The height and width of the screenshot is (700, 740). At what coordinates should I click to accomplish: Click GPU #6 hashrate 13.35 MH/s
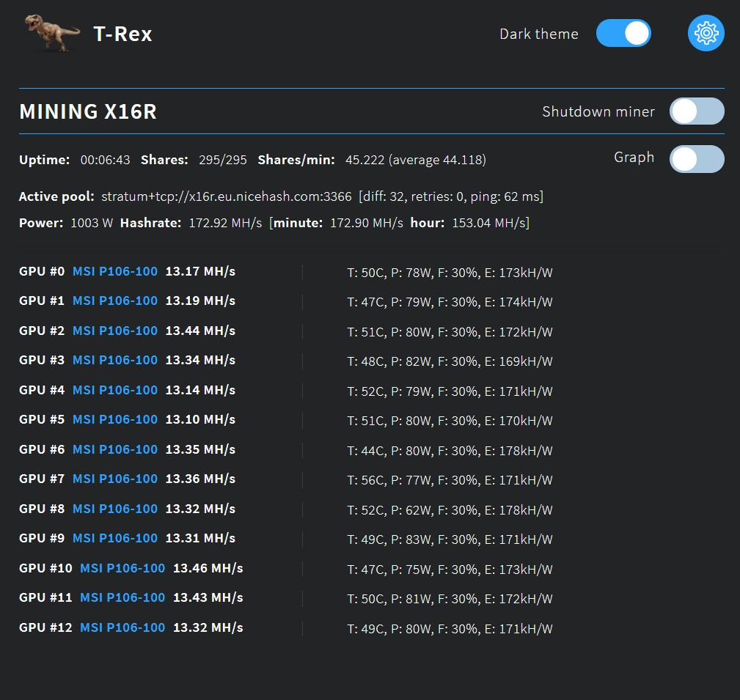click(200, 450)
